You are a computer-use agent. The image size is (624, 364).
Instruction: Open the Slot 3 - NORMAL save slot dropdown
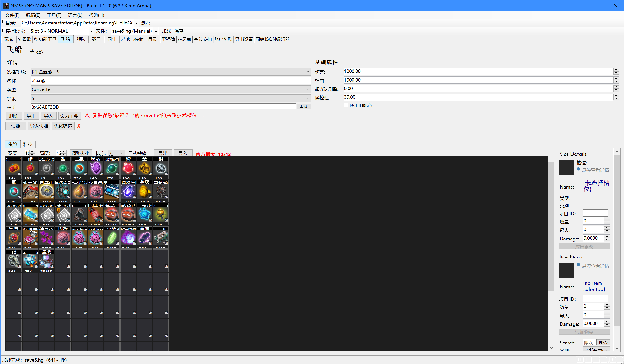click(61, 31)
